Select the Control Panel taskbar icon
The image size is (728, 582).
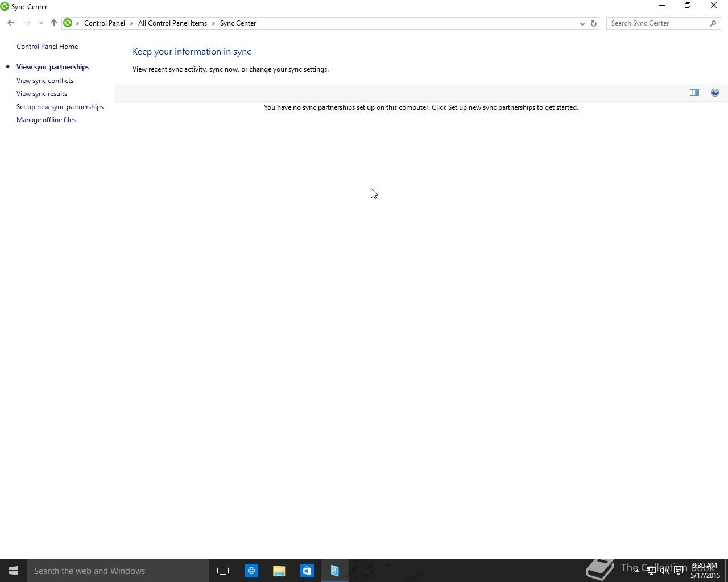tap(334, 571)
